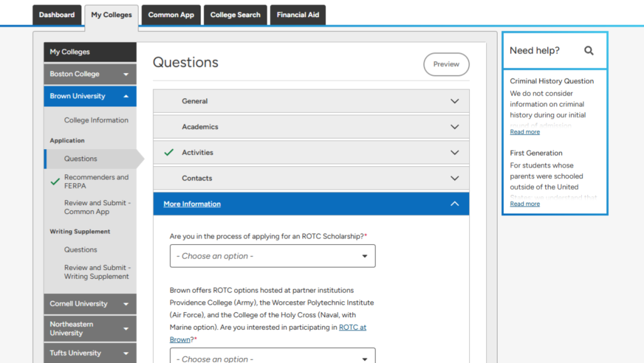Open the ROTC at Brown link
This screenshot has width=644, height=363.
click(352, 328)
